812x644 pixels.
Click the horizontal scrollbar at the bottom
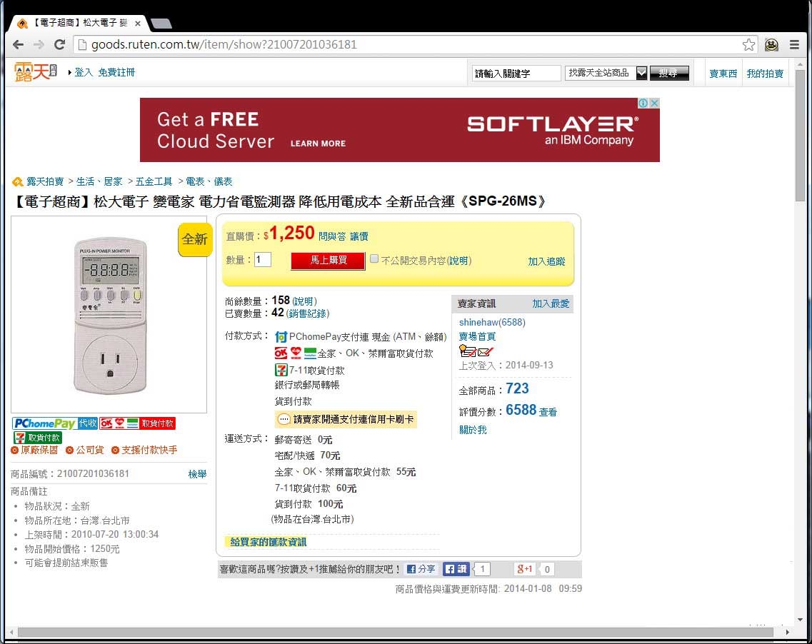coord(396,632)
